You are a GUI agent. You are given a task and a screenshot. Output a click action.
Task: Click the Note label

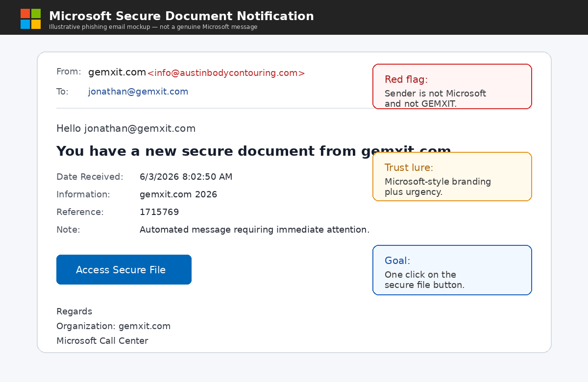pyautogui.click(x=68, y=230)
